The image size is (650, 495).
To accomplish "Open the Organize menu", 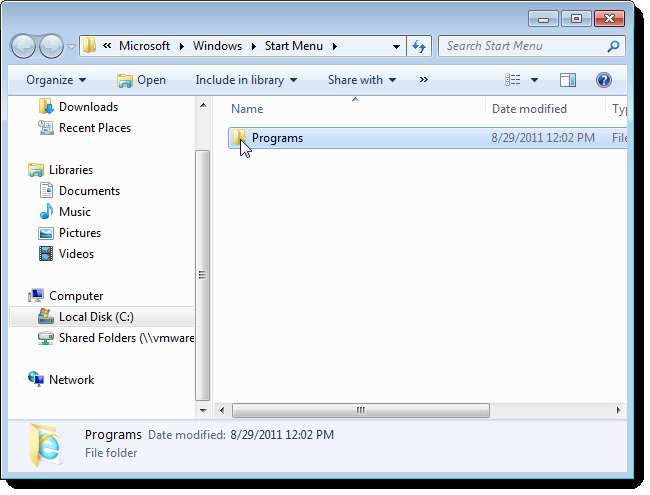I will [56, 80].
